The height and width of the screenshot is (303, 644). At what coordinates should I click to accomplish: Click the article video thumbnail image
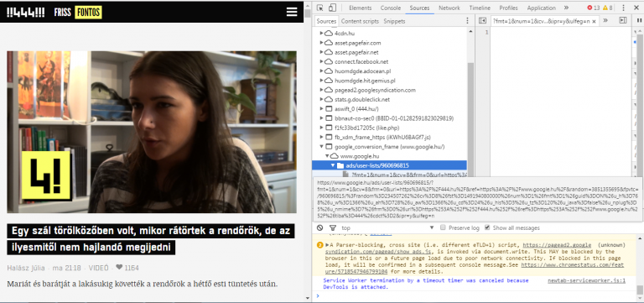(152, 132)
